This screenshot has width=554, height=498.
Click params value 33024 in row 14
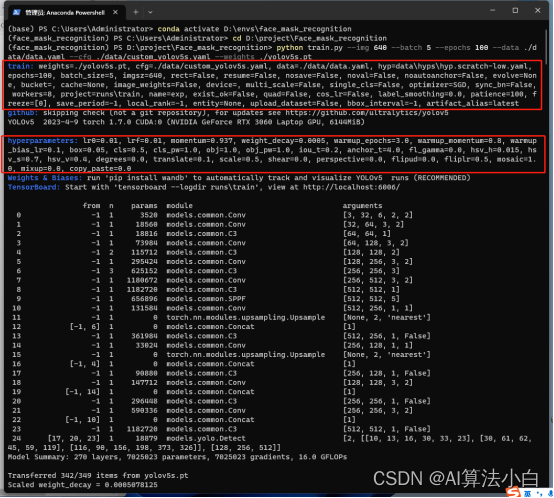point(146,345)
